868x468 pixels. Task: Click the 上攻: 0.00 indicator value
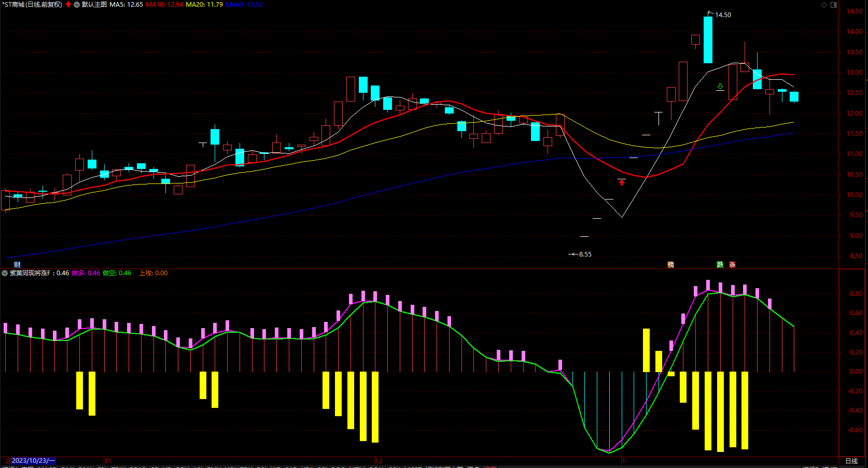click(x=153, y=273)
